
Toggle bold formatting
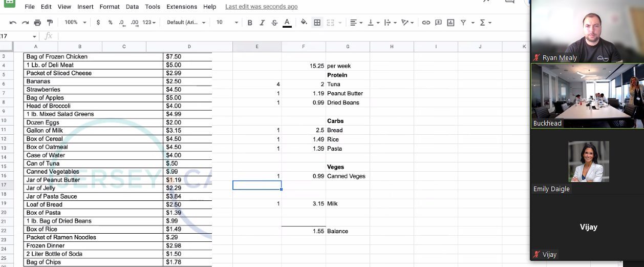click(x=250, y=23)
